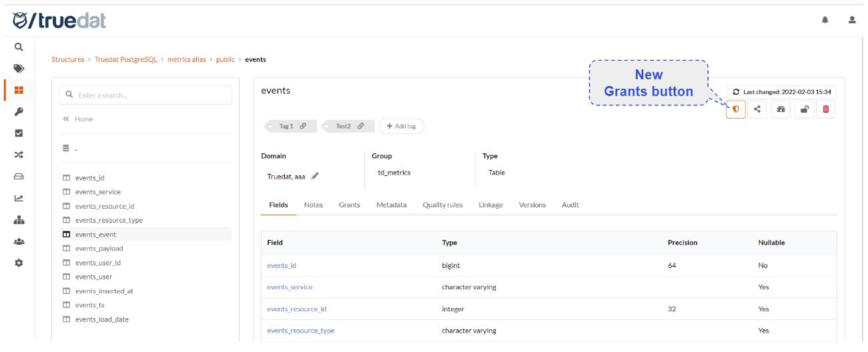868x352 pixels.
Task: Open the Quality rules tab
Action: (x=442, y=205)
